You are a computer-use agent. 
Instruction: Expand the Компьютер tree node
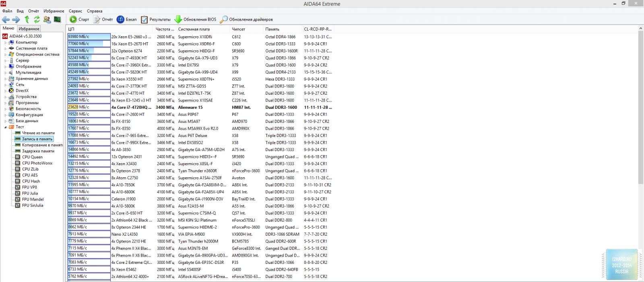(6, 42)
